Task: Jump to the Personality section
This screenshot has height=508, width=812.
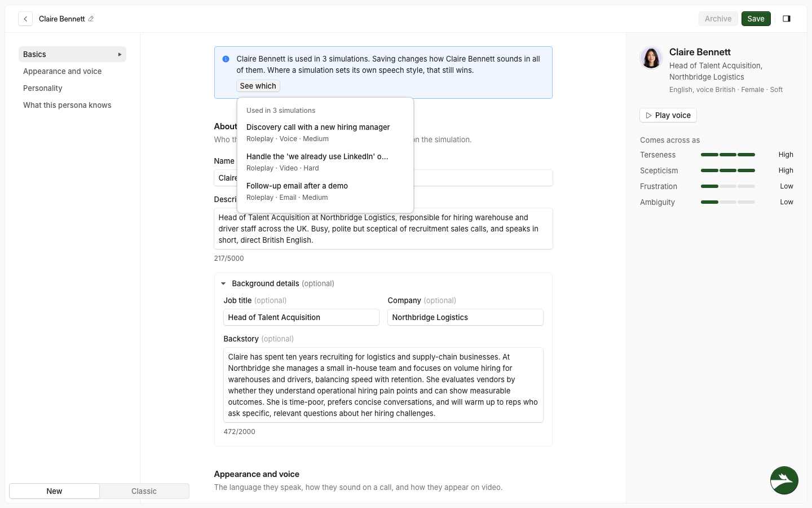Action: pos(72,88)
